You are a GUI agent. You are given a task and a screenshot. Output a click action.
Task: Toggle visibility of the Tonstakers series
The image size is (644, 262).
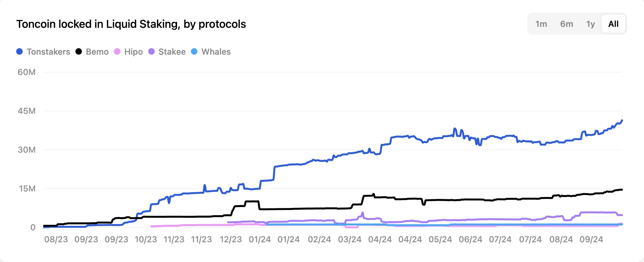click(49, 51)
